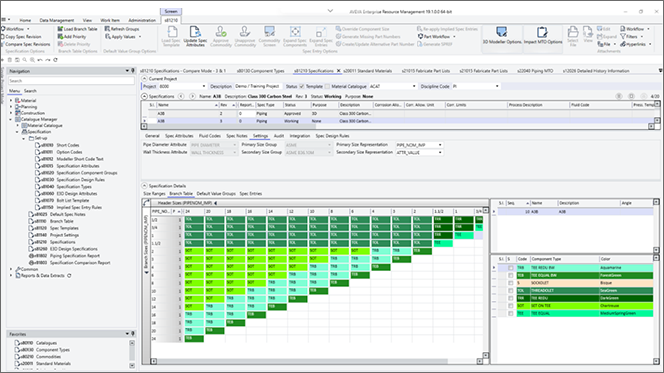Check the SOCKOLET row checkbox
This screenshot has height=373, width=664.
pyautogui.click(x=510, y=283)
